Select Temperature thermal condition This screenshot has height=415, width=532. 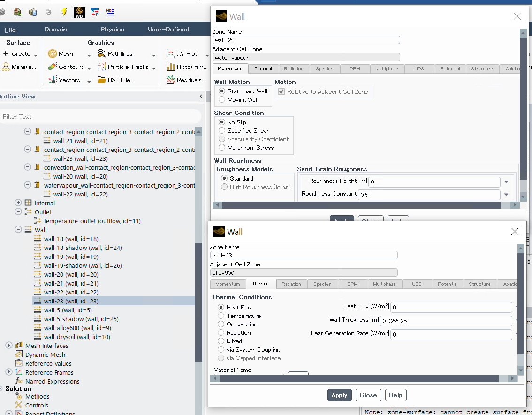(221, 316)
